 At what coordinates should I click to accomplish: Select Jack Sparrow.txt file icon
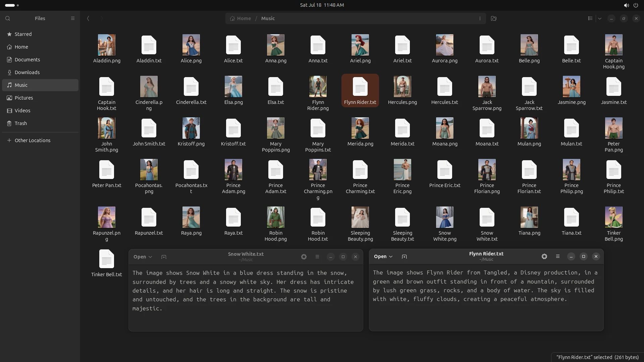click(529, 86)
